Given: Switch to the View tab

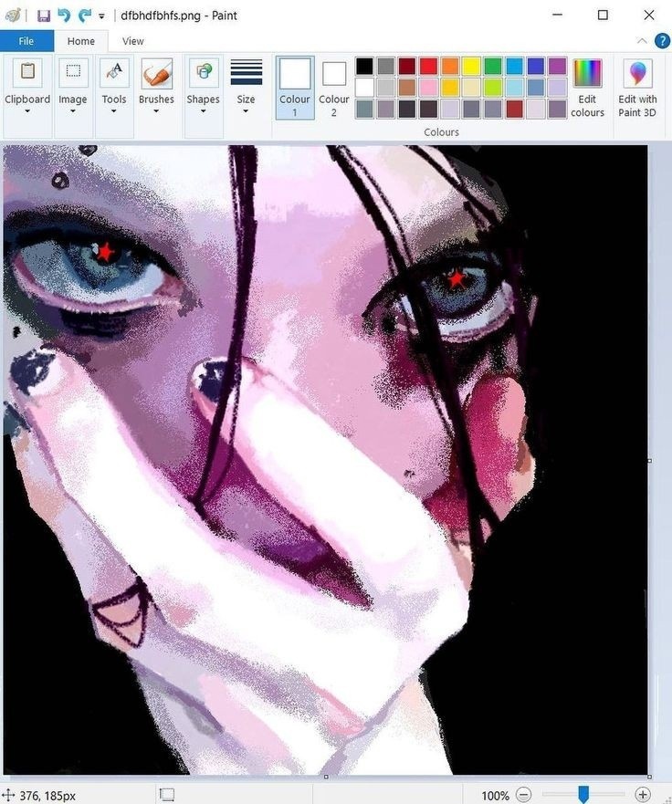Looking at the screenshot, I should point(133,41).
